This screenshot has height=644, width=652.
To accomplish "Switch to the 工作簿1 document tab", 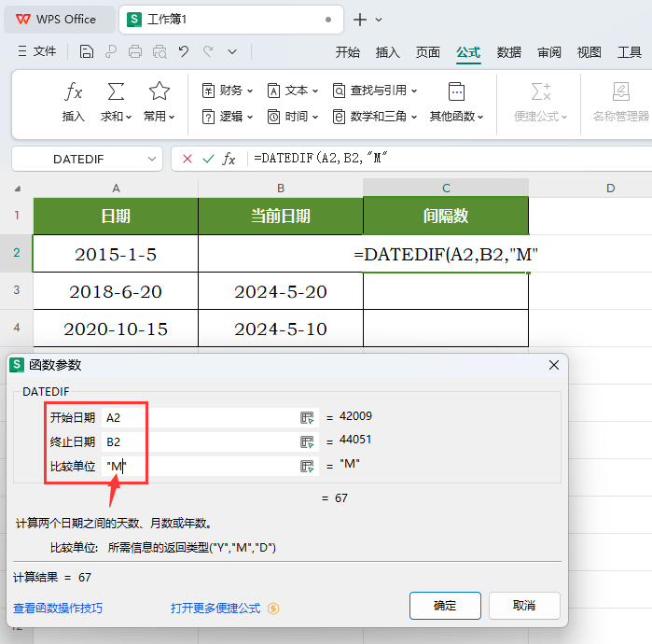I will 230,20.
